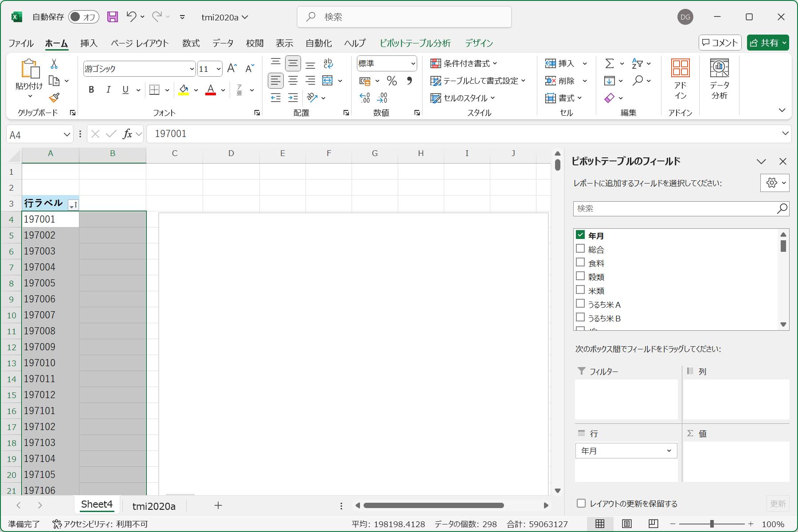Click the Borders icon

point(154,90)
